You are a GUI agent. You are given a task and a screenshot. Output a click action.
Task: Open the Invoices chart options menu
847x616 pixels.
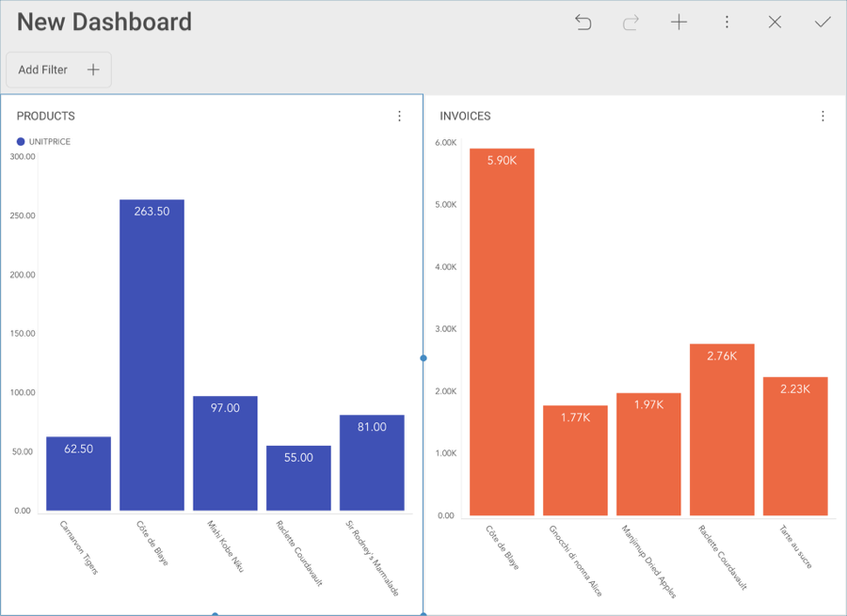823,116
